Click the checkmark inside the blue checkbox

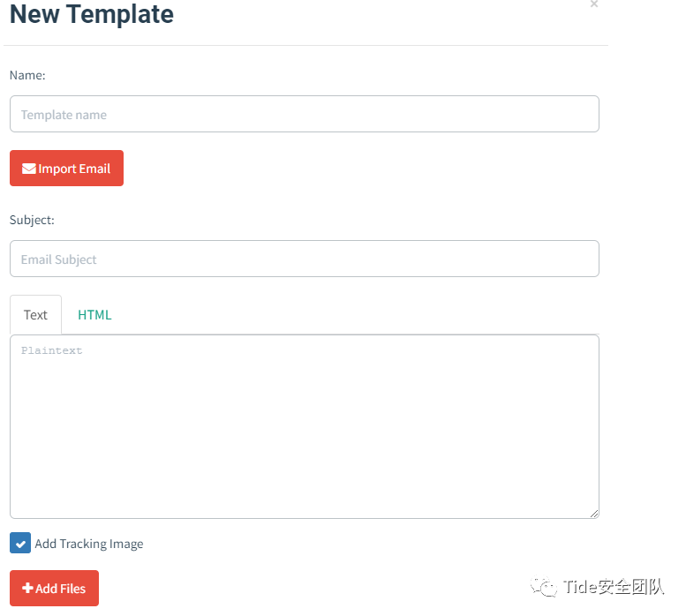pyautogui.click(x=20, y=544)
